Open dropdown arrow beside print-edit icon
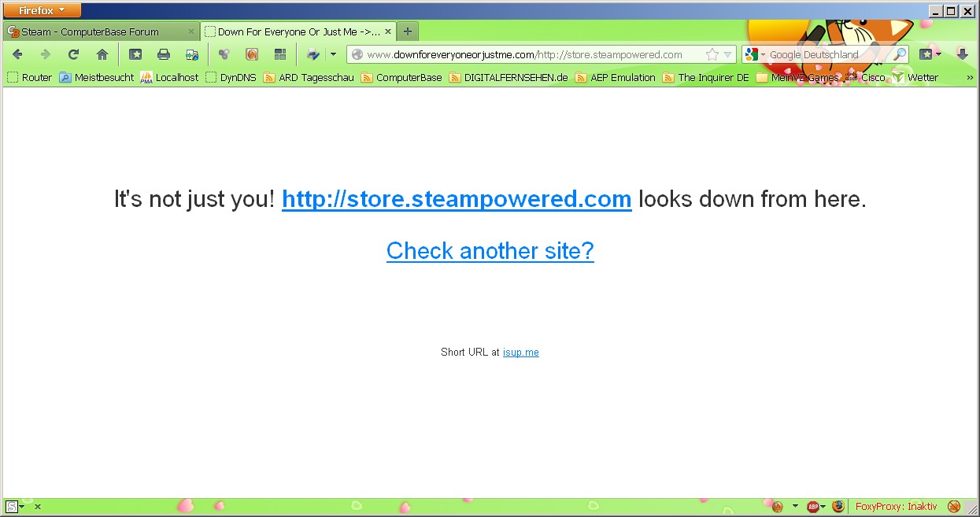This screenshot has width=980, height=517. point(333,54)
